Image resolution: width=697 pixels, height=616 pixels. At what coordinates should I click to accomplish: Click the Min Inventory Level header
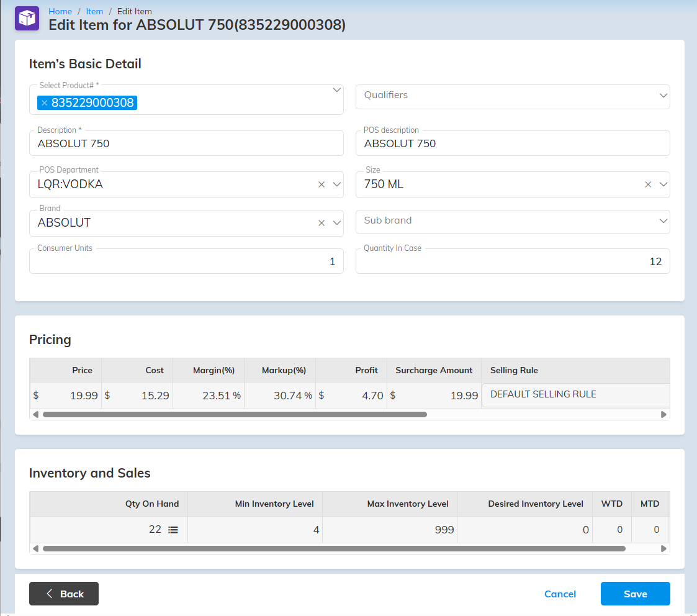point(255,504)
